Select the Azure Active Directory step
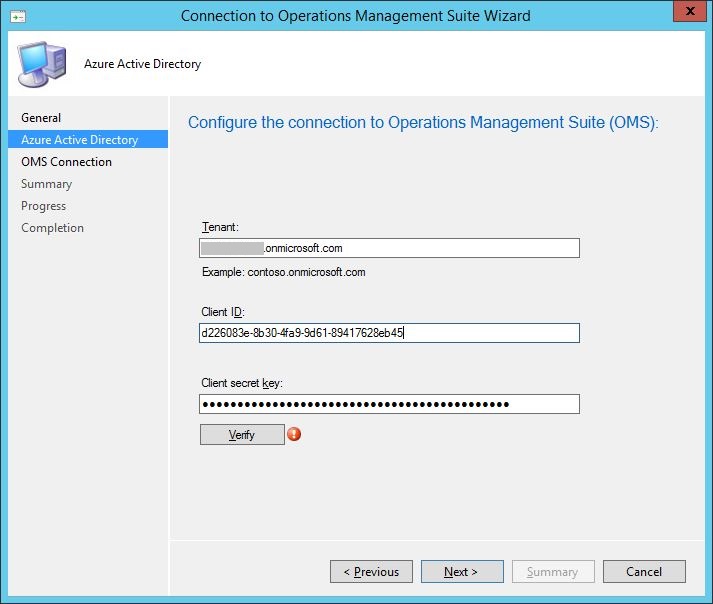This screenshot has height=604, width=713. (88, 139)
